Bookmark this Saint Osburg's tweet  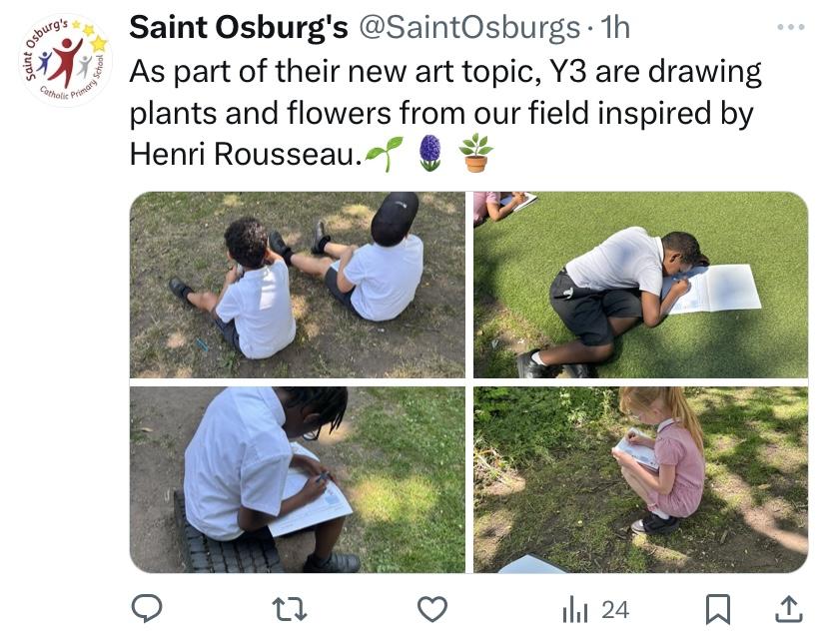pyautogui.click(x=717, y=608)
